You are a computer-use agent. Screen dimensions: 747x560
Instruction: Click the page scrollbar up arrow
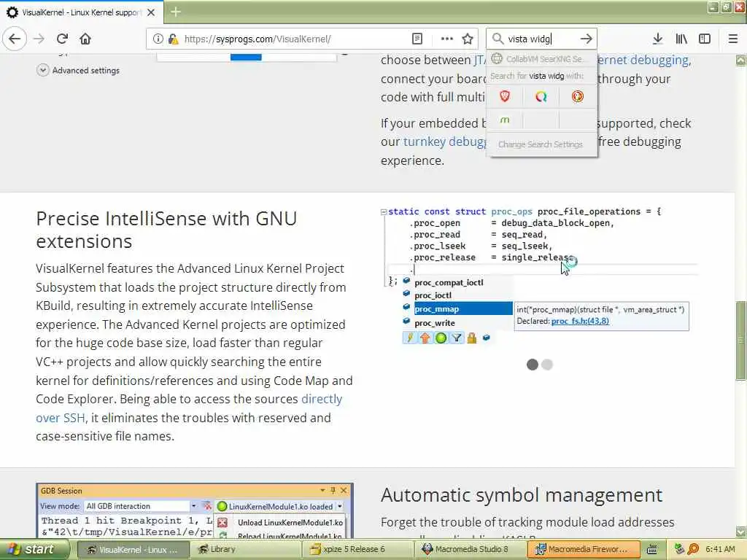coord(741,60)
